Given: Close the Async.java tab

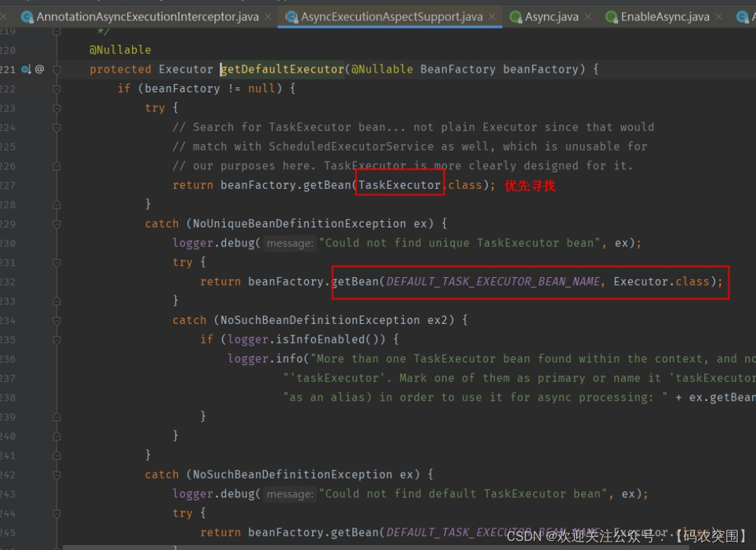Looking at the screenshot, I should [x=588, y=17].
